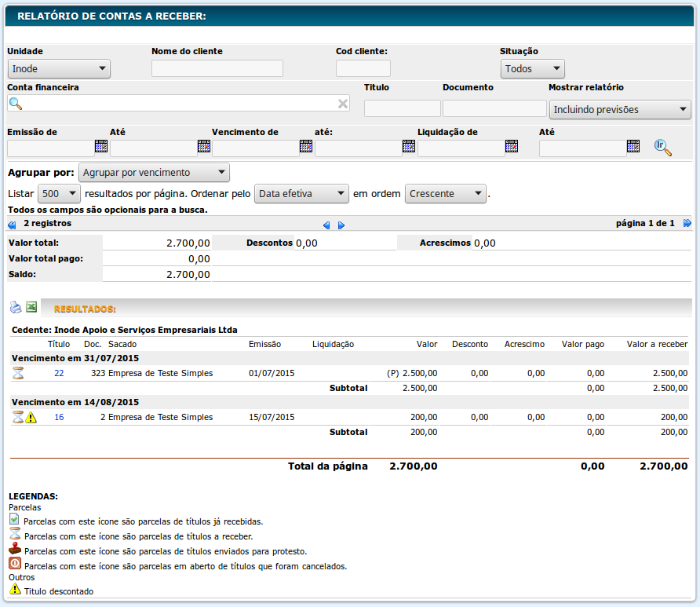700x607 pixels.
Task: Go to the first page arrow
Action: click(12, 225)
